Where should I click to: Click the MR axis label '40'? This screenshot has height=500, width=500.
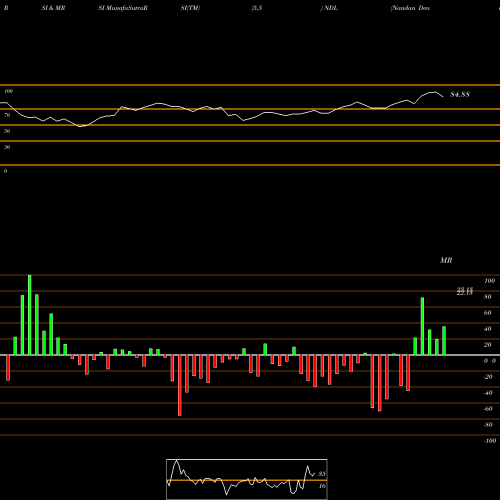(x=488, y=329)
